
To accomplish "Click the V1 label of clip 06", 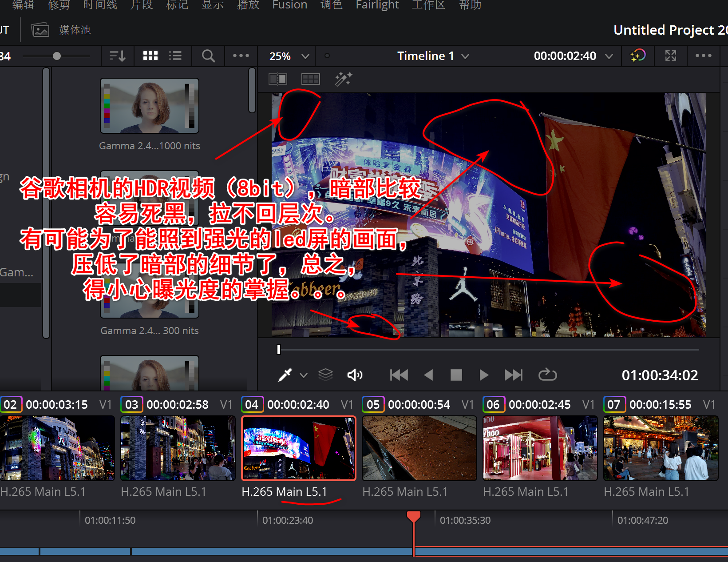I will (588, 405).
